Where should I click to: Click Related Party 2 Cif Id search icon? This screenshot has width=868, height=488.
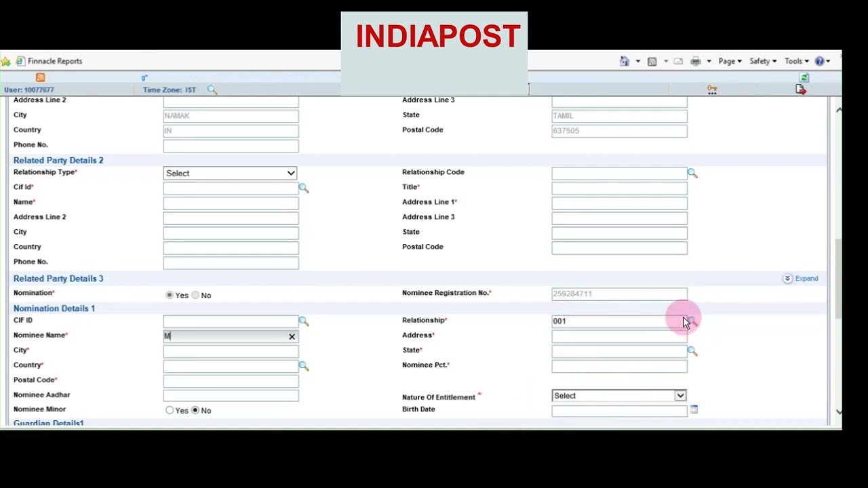point(304,188)
